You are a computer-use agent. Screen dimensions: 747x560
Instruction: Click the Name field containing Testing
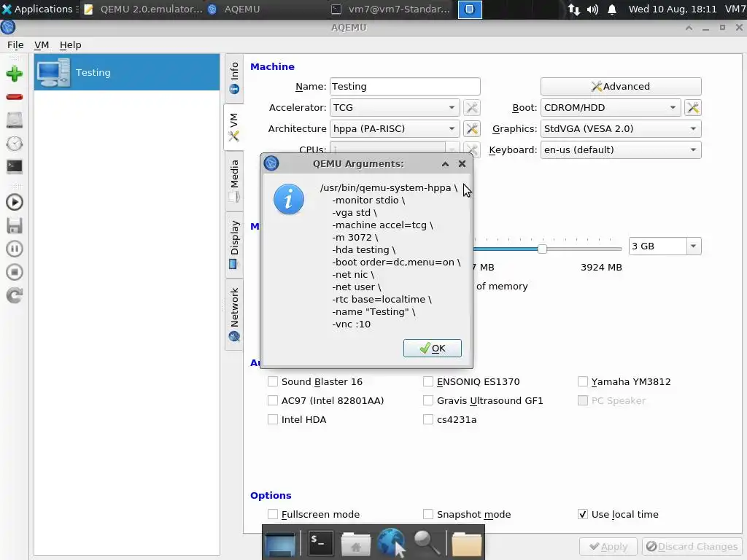pos(405,86)
